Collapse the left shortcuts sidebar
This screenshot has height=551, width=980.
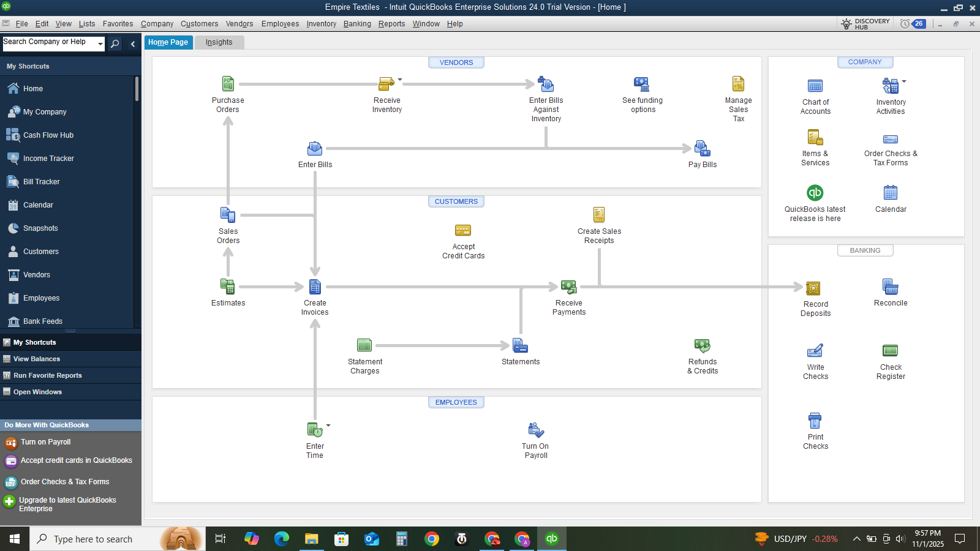[133, 43]
